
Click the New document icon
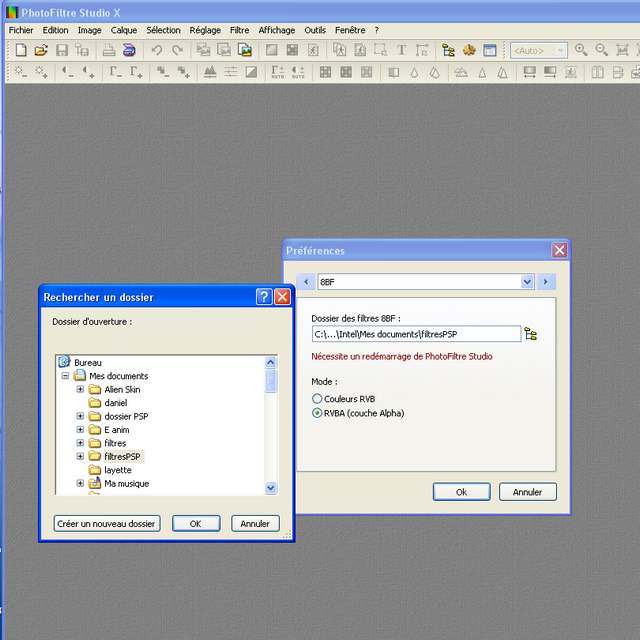click(21, 50)
